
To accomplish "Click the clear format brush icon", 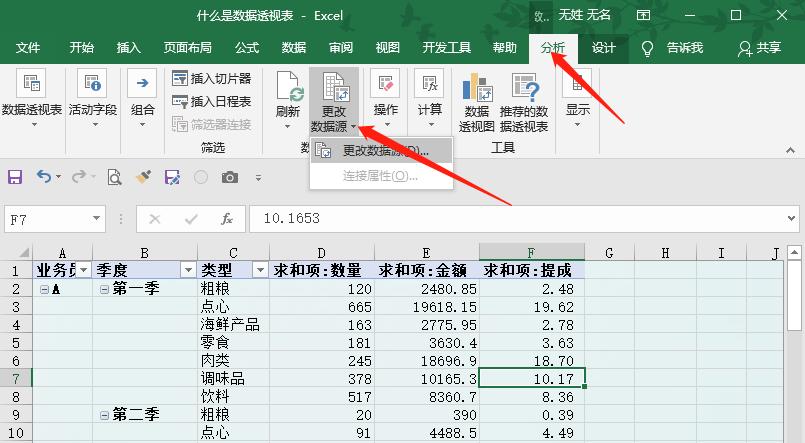I will [143, 178].
